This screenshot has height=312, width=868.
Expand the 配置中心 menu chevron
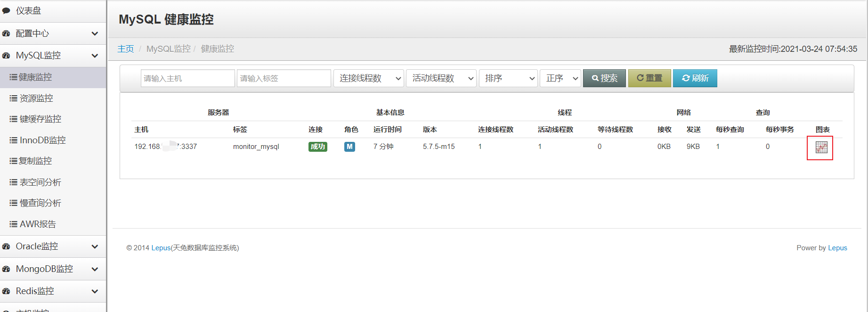point(95,33)
